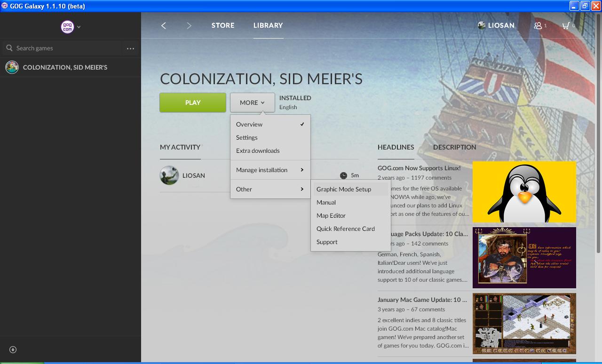Open Settings from the MORE menu
602x364 pixels.
270,137
